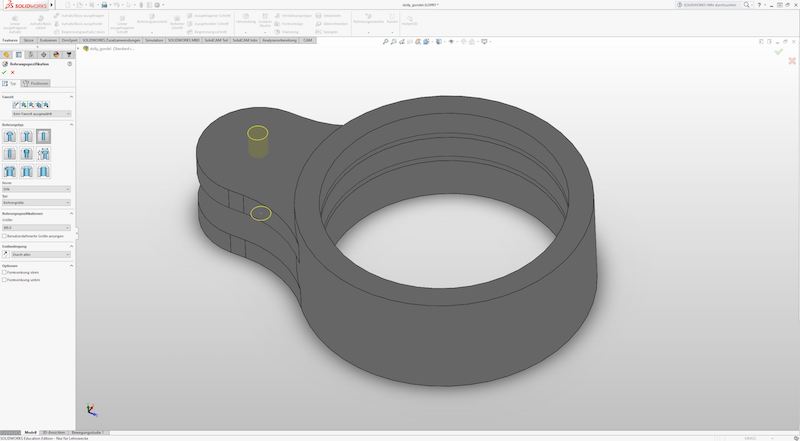This screenshot has height=441, width=800.
Task: Switch to PropertyManager tab icon
Action: [x=19, y=55]
